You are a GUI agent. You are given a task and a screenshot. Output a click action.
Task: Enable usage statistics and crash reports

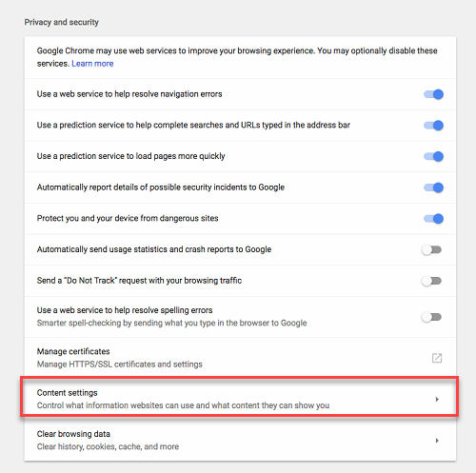pos(431,249)
